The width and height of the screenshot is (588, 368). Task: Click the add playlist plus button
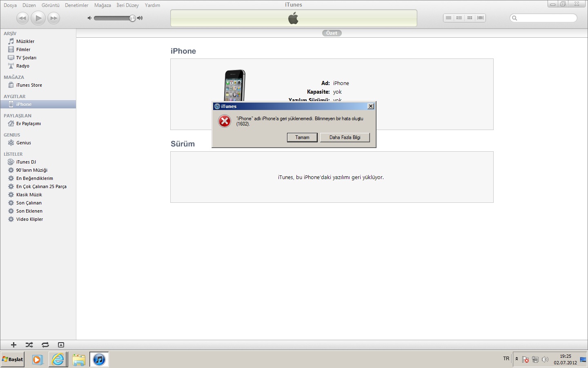coord(13,345)
